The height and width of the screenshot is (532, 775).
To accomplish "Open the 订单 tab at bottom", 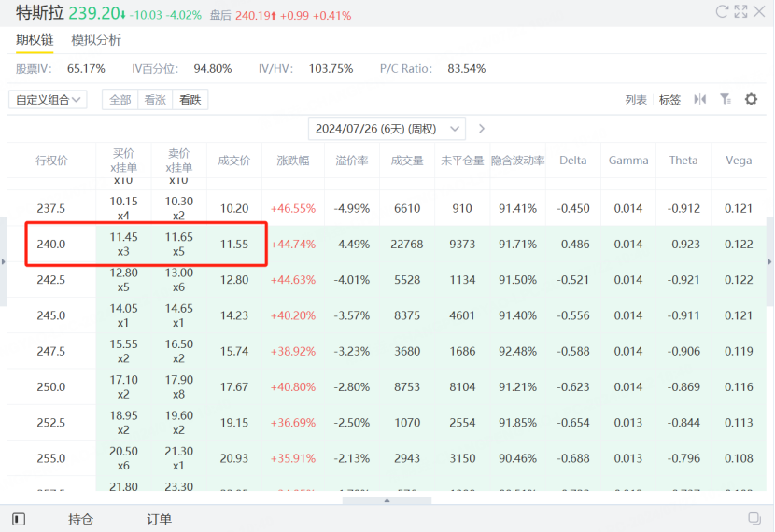I will pos(159,519).
